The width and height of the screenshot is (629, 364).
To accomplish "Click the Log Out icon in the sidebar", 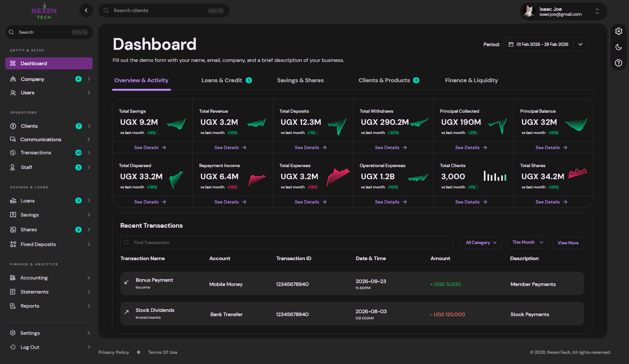I will [13, 347].
